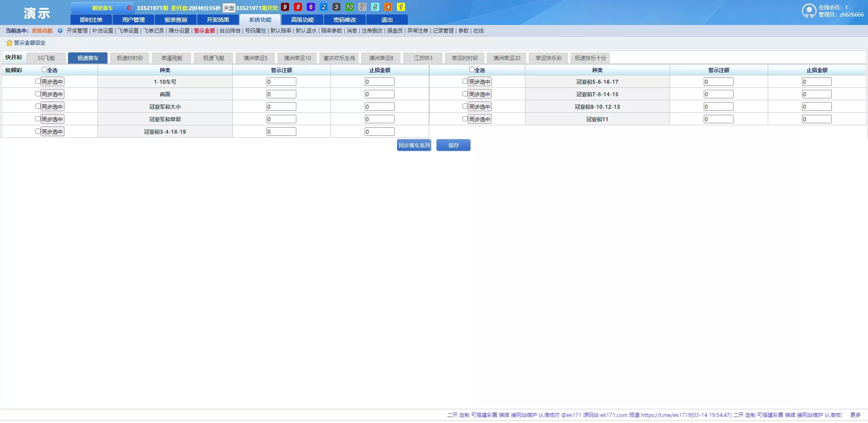This screenshot has height=423, width=868.
Task: Check the left 全选 checkbox
Action: 44,70
